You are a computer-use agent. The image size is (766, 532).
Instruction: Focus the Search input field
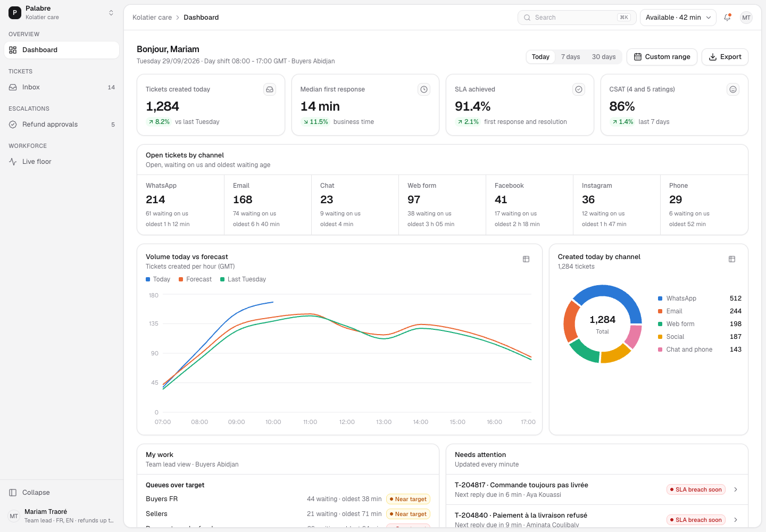(x=577, y=18)
